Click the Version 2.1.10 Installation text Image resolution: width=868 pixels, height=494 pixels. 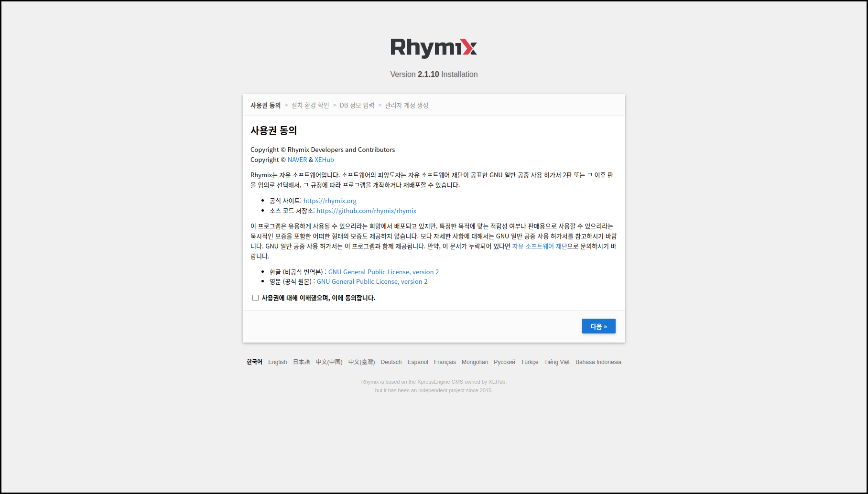click(x=434, y=75)
